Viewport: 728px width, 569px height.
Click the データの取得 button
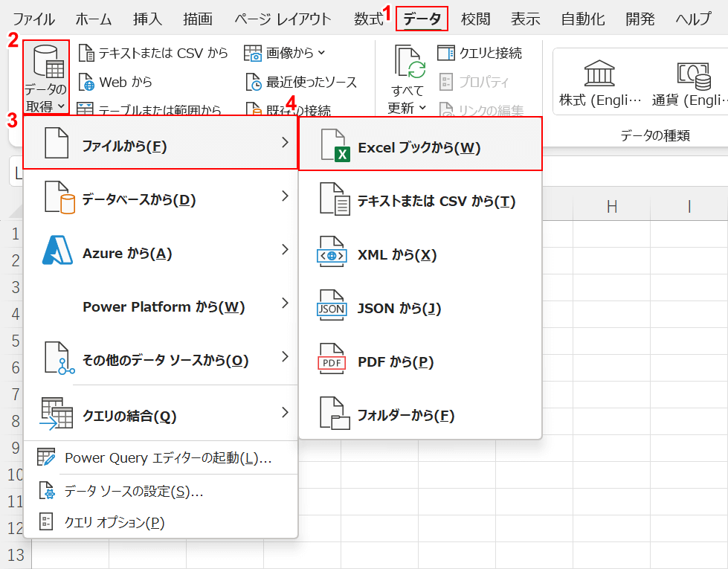point(45,74)
